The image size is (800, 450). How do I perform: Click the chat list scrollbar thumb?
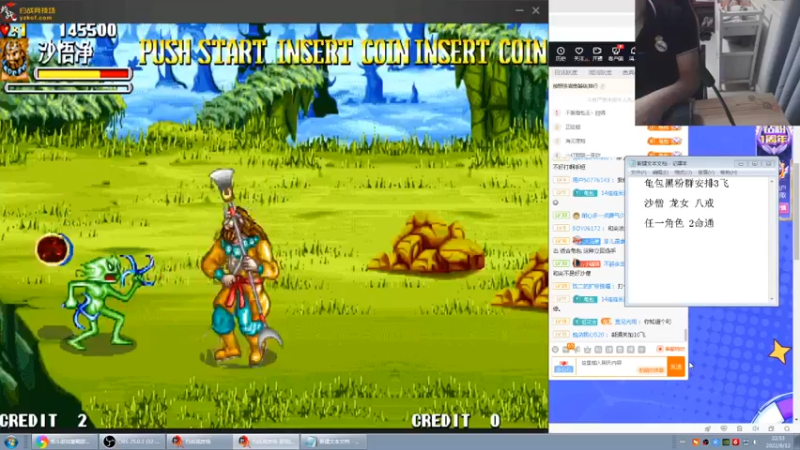tap(685, 335)
